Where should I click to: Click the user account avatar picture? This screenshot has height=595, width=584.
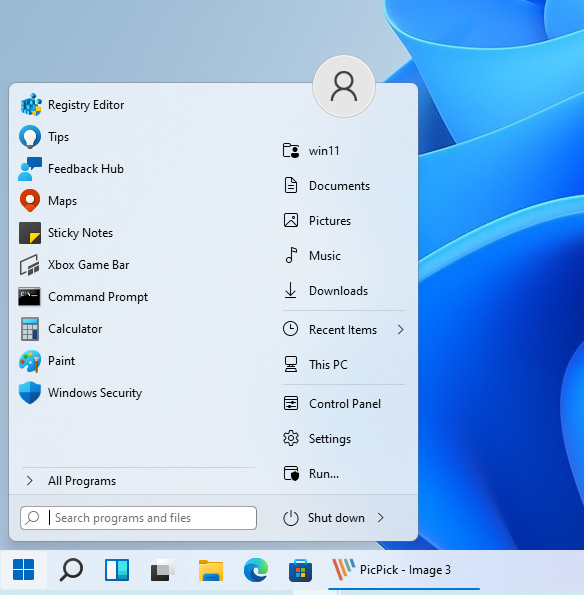[x=344, y=87]
